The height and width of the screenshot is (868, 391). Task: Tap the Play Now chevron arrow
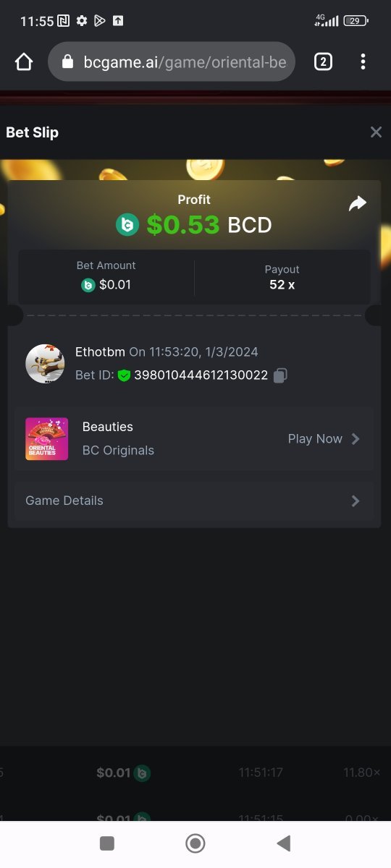tap(356, 438)
